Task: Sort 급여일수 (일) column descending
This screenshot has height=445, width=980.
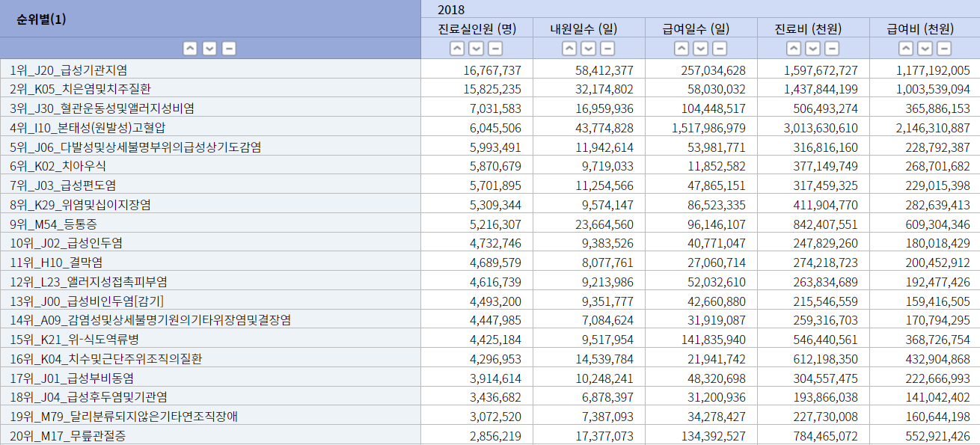Action: tap(701, 49)
